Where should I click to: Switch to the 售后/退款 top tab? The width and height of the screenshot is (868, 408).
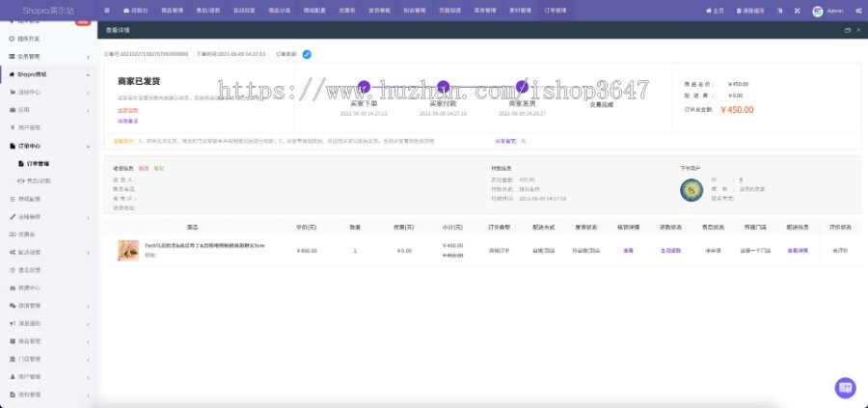coord(208,11)
